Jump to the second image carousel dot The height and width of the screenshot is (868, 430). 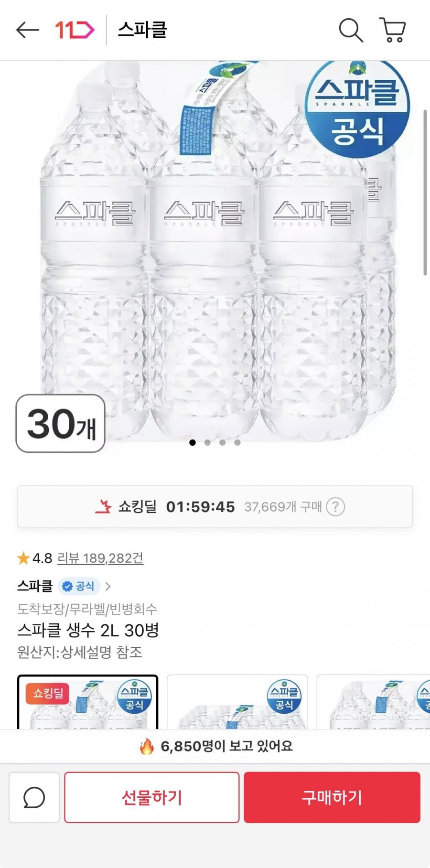pyautogui.click(x=207, y=442)
